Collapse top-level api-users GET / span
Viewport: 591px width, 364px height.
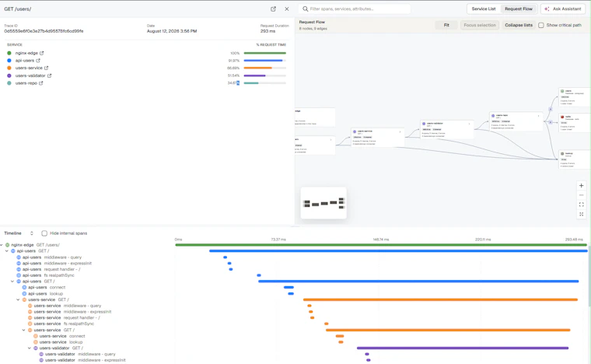(7, 251)
